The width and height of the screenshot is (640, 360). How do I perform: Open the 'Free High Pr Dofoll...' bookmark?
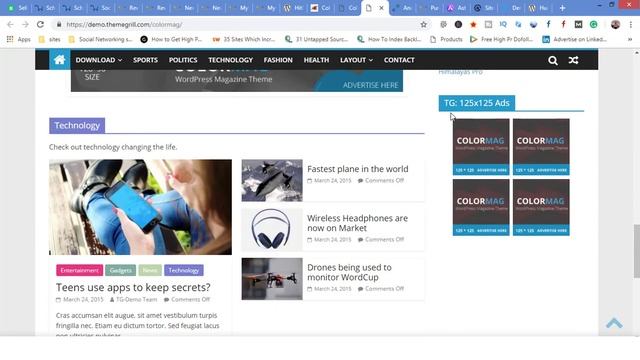pyautogui.click(x=502, y=39)
